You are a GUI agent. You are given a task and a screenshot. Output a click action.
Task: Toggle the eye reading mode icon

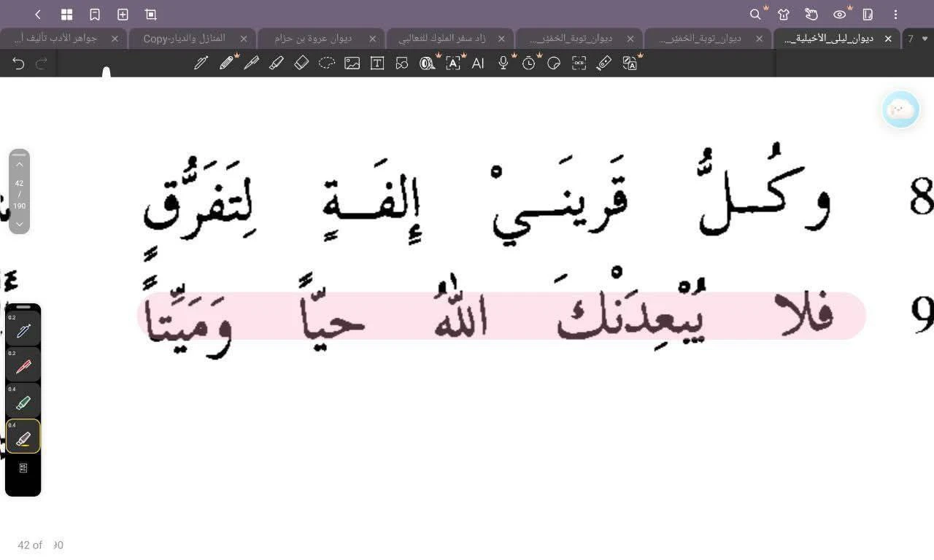(x=840, y=15)
